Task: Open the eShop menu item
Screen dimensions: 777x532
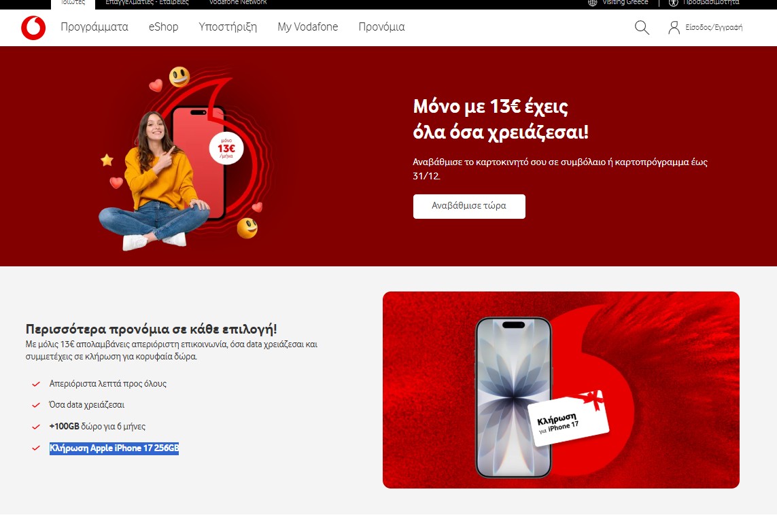Action: point(163,27)
